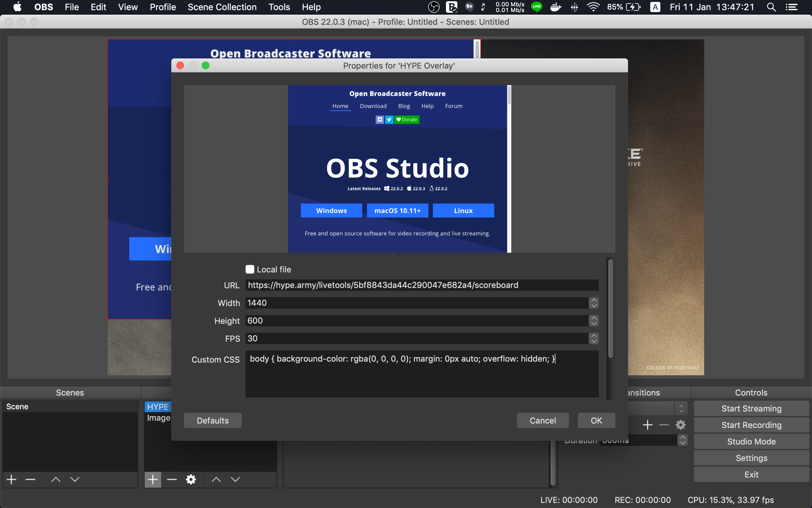
Task: Click Donate button in preview
Action: click(407, 120)
